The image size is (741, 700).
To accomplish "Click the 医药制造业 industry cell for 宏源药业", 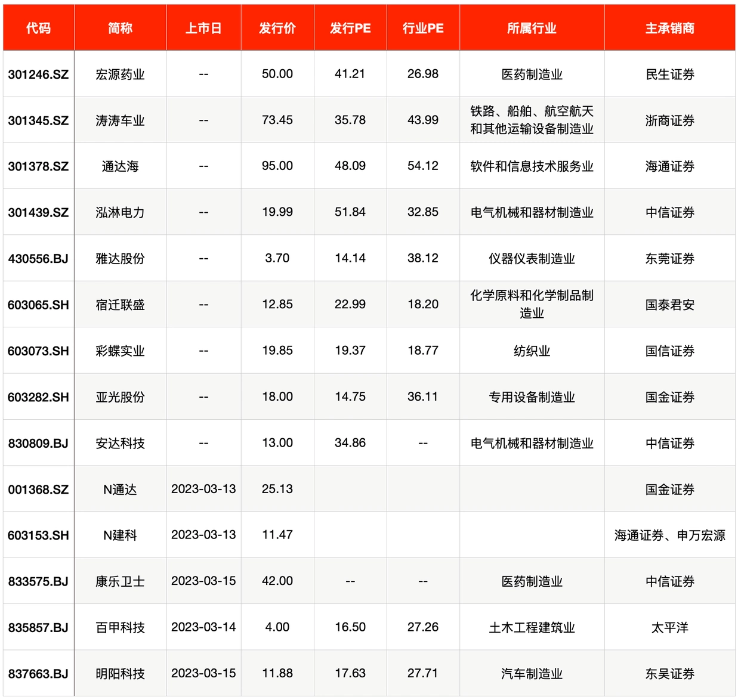I will point(532,74).
